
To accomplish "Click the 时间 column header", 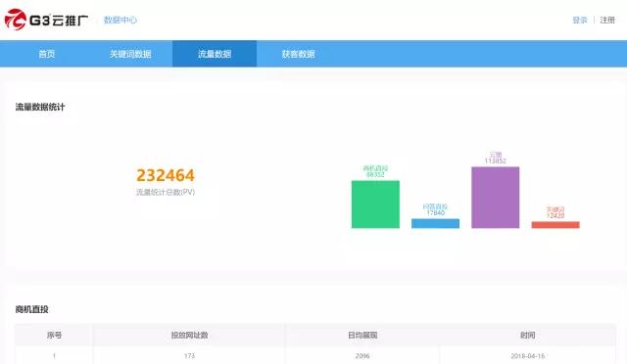I will [527, 336].
